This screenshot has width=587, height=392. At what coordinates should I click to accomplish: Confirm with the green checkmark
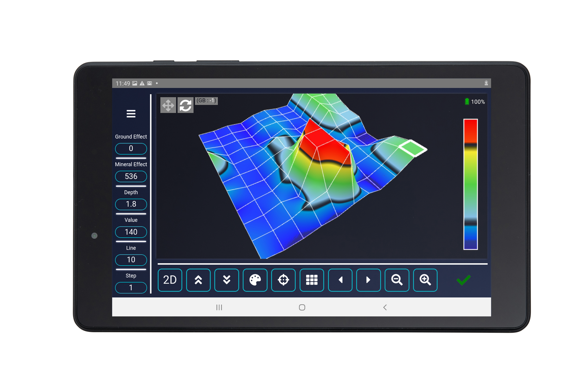464,280
